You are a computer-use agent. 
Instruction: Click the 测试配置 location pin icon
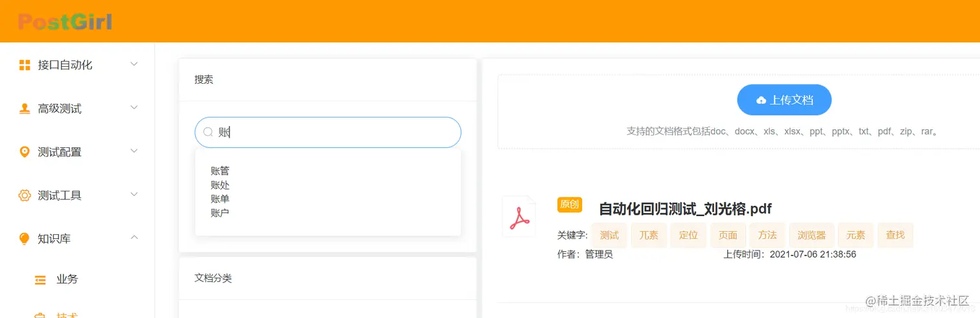(25, 152)
